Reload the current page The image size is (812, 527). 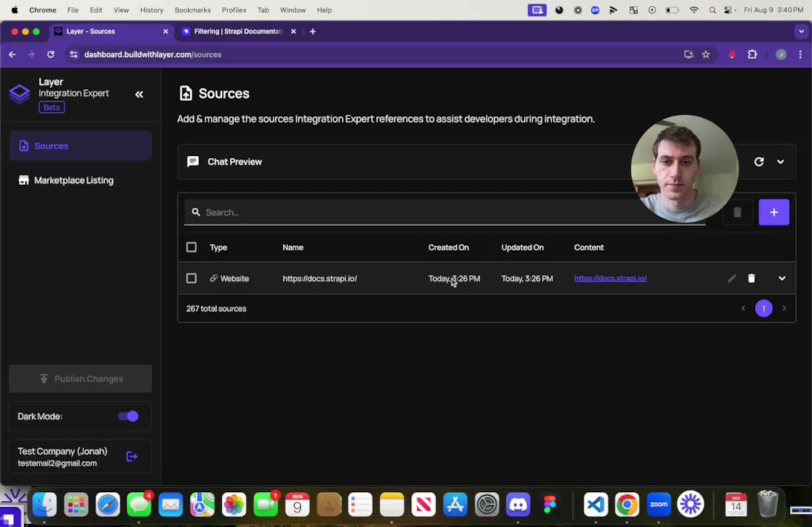(50, 54)
